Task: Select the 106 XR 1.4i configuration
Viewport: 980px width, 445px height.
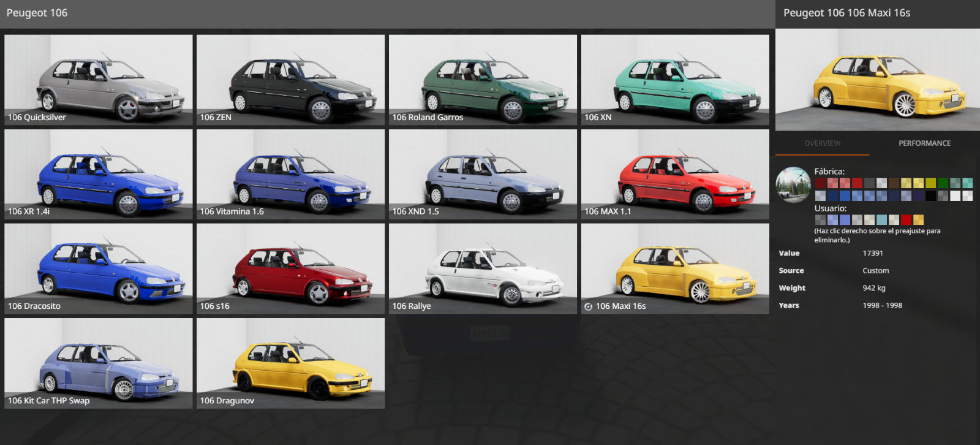Action: click(x=98, y=174)
